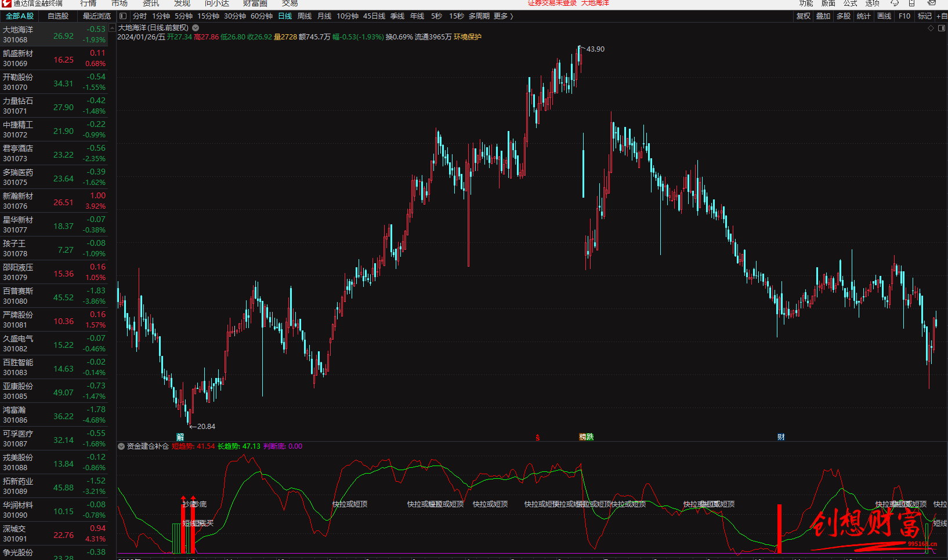The width and height of the screenshot is (948, 560).
Task: Click the 解 marker below the chart
Action: pos(180,437)
